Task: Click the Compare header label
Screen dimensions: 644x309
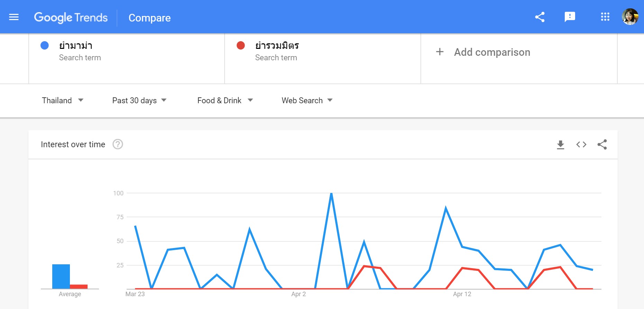Action: pos(149,18)
